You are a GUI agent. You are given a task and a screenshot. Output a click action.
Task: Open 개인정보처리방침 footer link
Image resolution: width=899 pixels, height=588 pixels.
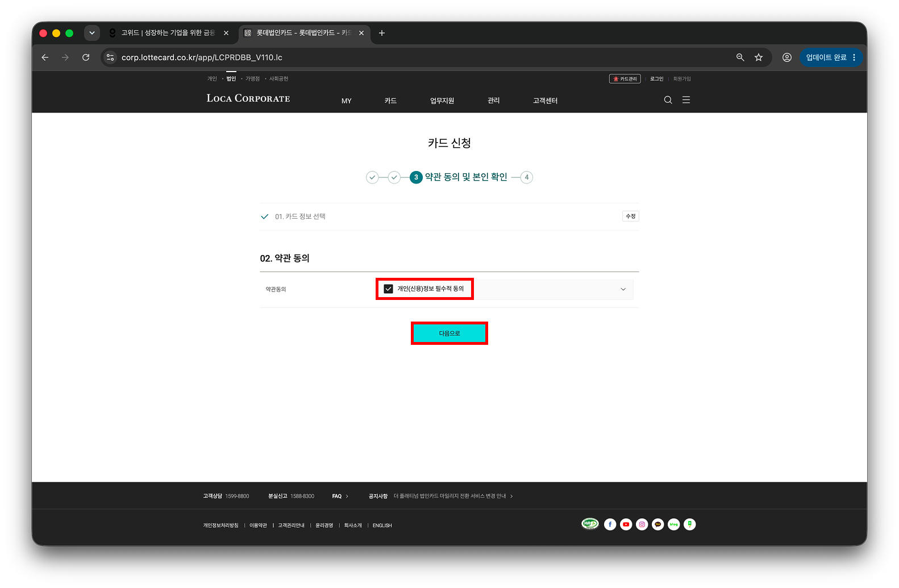click(x=221, y=526)
